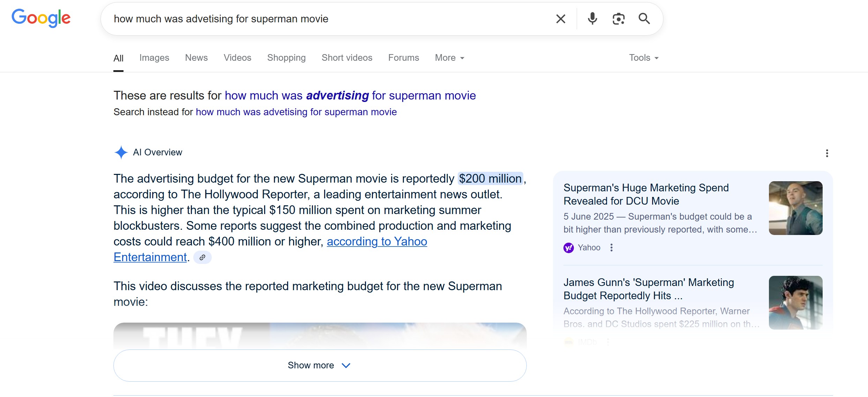Click the partially visible video preview thumbnail
868x397 pixels.
(x=320, y=336)
